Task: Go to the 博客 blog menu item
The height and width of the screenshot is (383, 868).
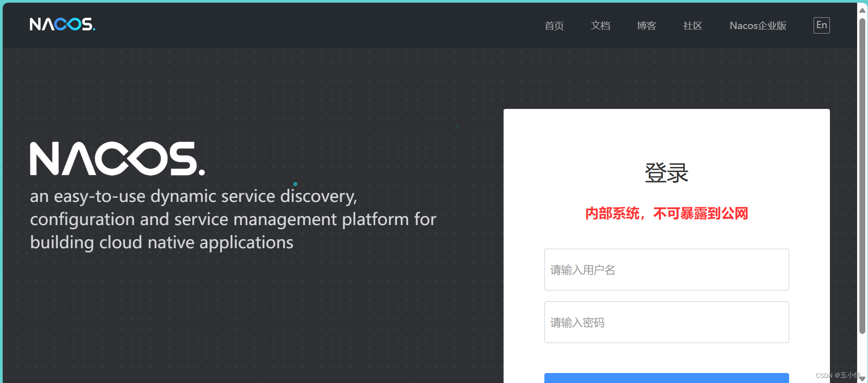Action: point(646,25)
